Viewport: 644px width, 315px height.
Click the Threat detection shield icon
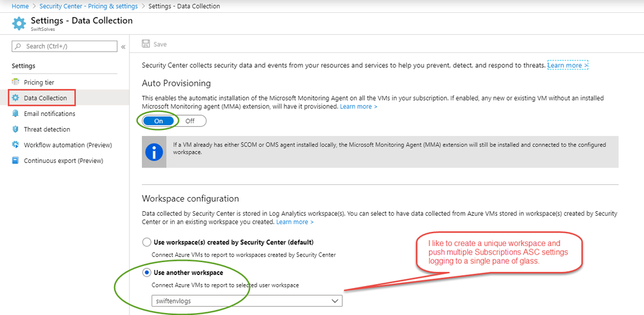(15, 129)
